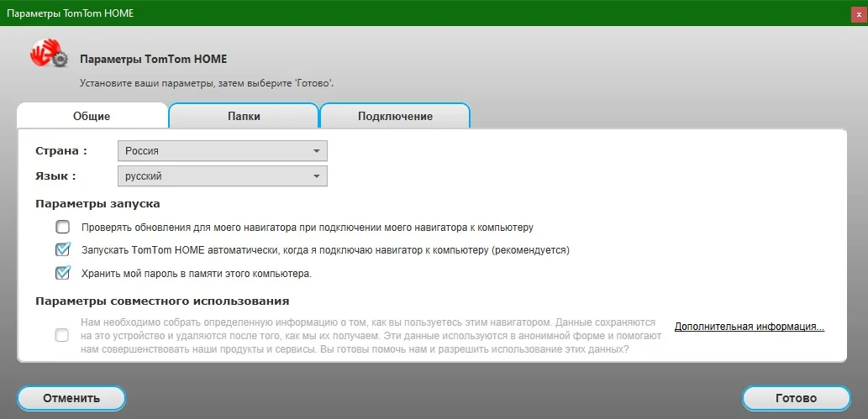Uncheck storing my password on this computer
The width and height of the screenshot is (868, 419).
coord(62,273)
